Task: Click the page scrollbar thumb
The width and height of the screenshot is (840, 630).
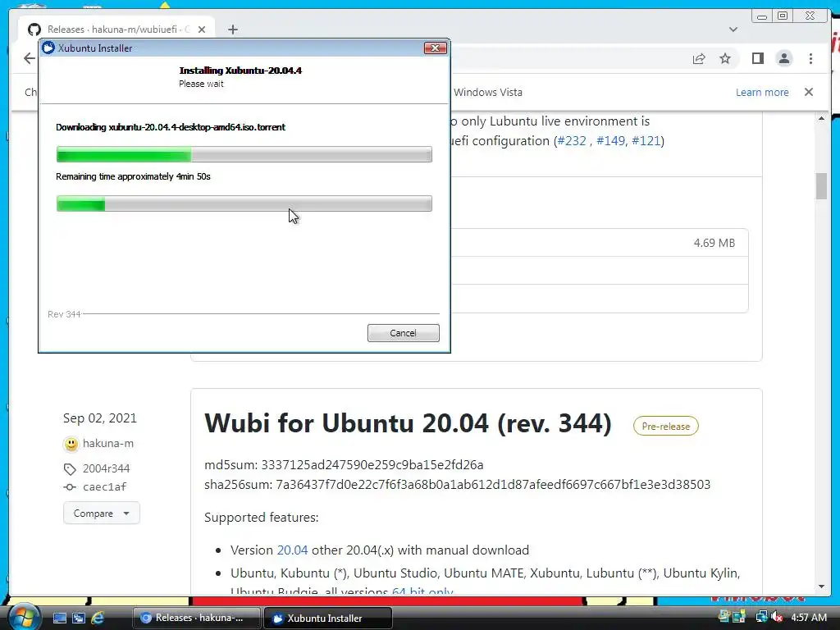Action: (x=821, y=186)
